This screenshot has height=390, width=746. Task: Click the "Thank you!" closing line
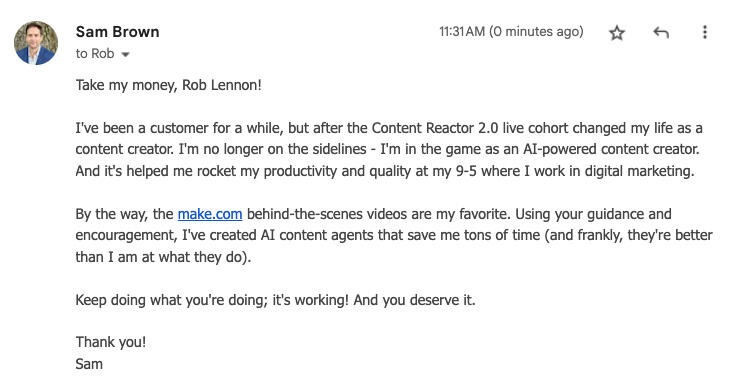click(x=111, y=342)
